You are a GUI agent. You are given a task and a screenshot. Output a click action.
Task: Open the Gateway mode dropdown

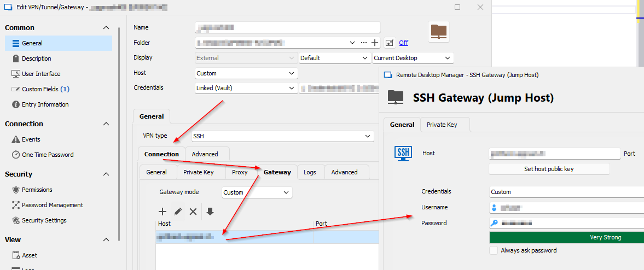(x=257, y=192)
